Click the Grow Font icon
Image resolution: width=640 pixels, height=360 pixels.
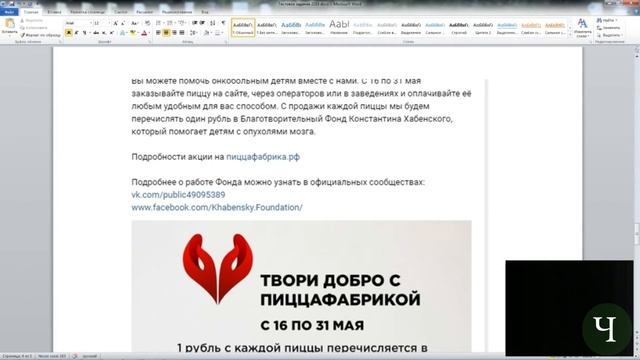116,23
